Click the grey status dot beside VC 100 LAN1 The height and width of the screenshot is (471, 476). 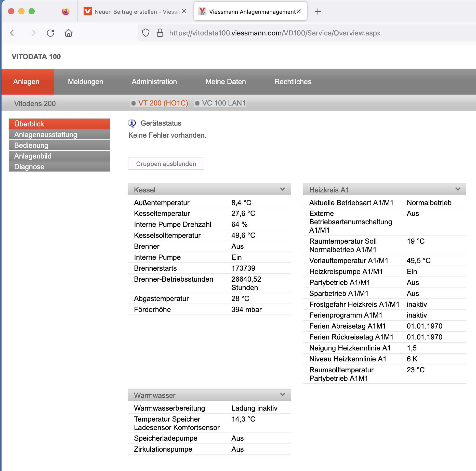tap(197, 103)
